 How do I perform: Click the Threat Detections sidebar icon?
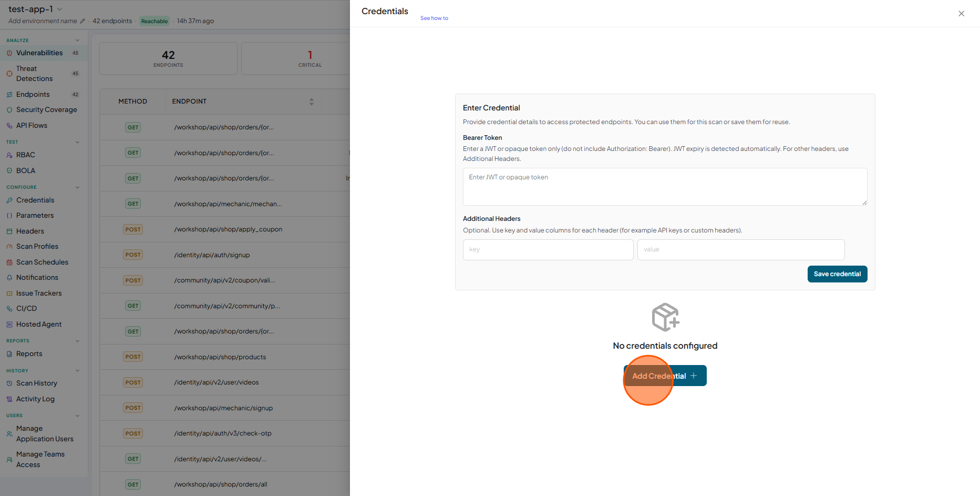9,74
